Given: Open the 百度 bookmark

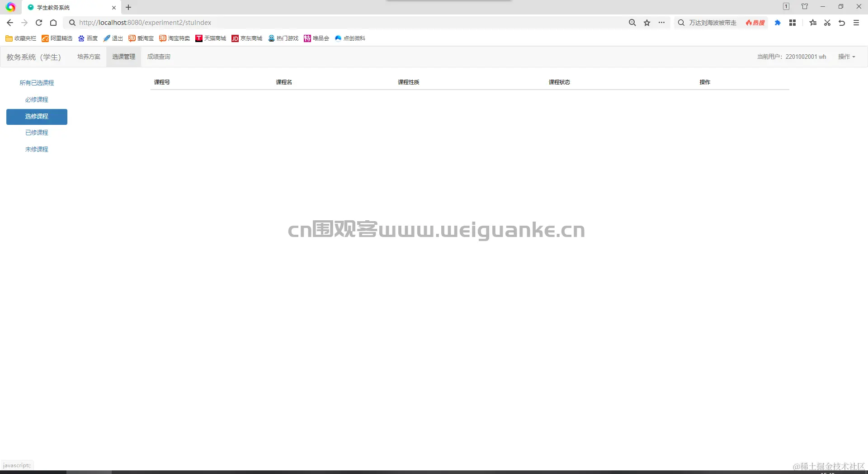Looking at the screenshot, I should tap(88, 38).
